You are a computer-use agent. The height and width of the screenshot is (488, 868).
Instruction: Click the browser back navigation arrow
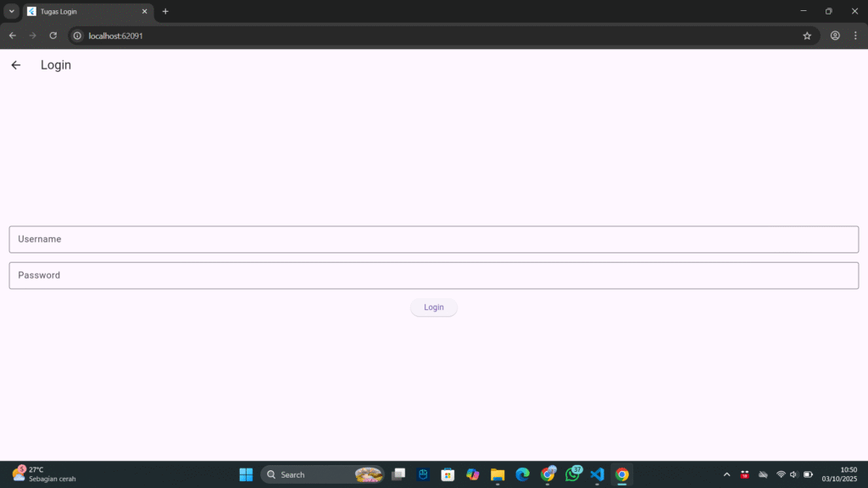coord(13,36)
